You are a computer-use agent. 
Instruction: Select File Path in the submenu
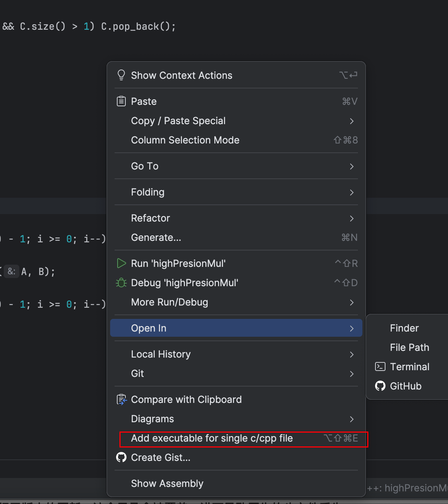point(410,348)
